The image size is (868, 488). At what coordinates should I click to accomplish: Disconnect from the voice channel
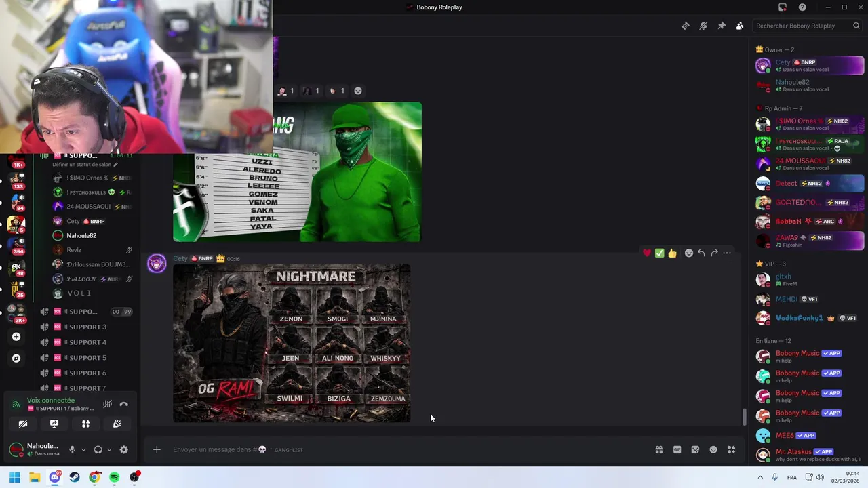[124, 404]
